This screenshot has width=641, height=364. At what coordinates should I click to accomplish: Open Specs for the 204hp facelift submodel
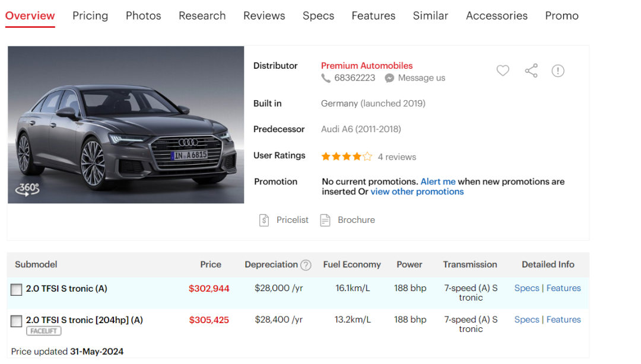click(526, 320)
